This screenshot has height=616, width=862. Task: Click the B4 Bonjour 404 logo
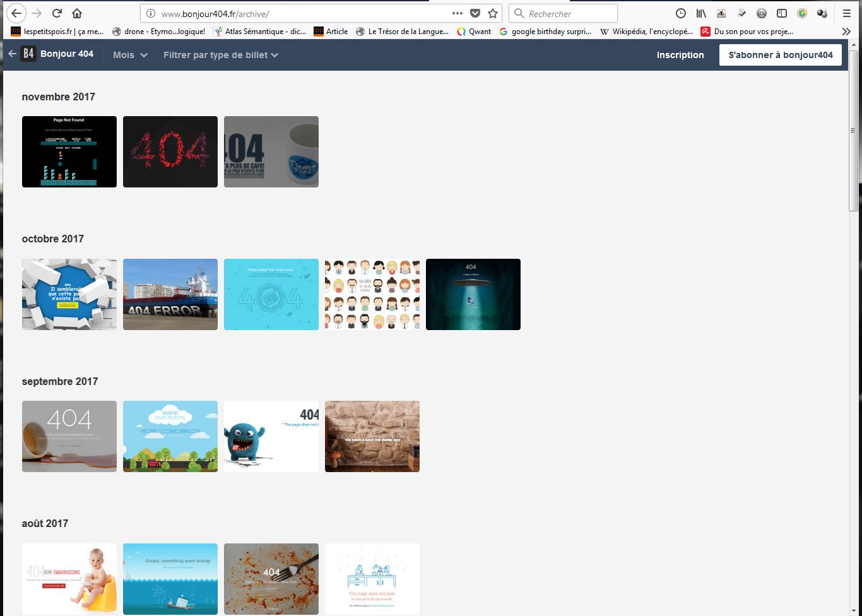[57, 54]
